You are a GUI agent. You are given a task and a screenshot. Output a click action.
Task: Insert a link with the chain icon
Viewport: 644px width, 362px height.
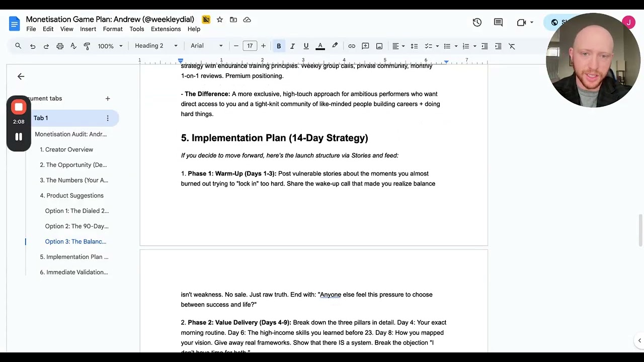(x=352, y=46)
